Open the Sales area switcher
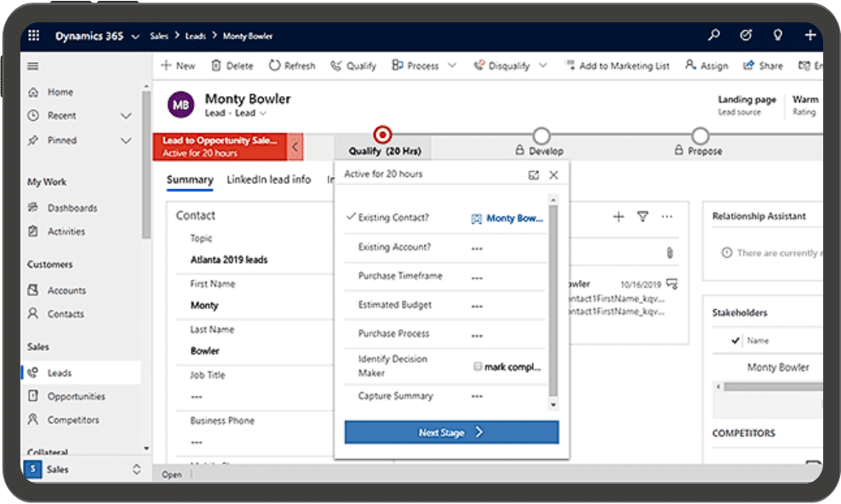The image size is (841, 504). pyautogui.click(x=136, y=469)
